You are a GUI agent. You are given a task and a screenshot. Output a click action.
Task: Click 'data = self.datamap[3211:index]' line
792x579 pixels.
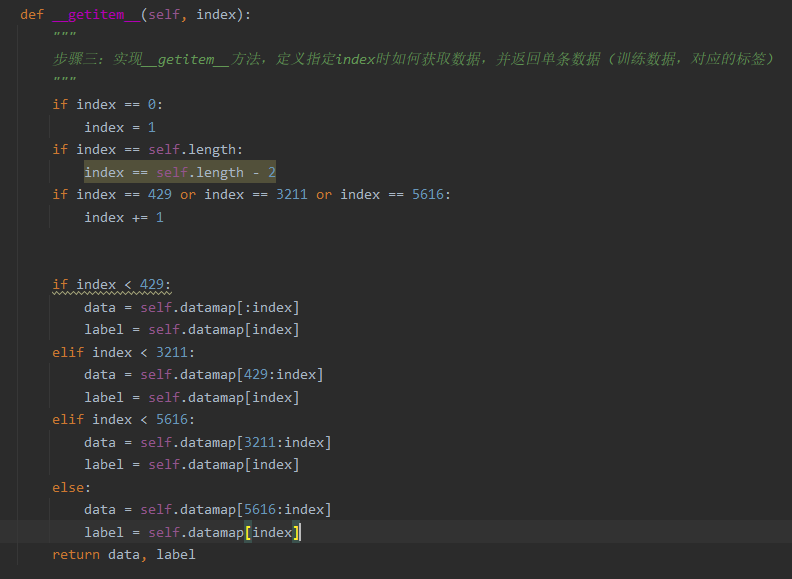tap(208, 442)
